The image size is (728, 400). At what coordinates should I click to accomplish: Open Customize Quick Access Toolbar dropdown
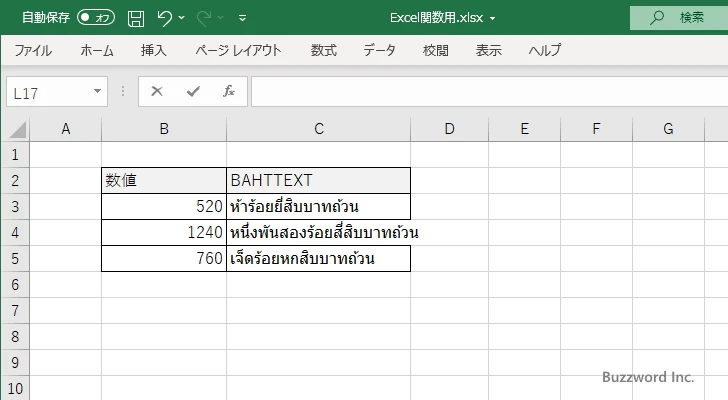(243, 18)
